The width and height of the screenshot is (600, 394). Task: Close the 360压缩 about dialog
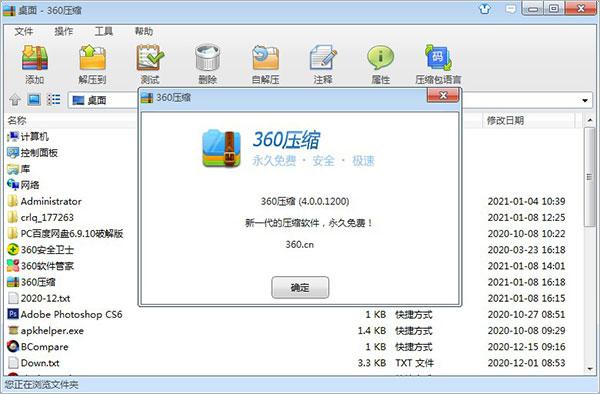click(443, 95)
